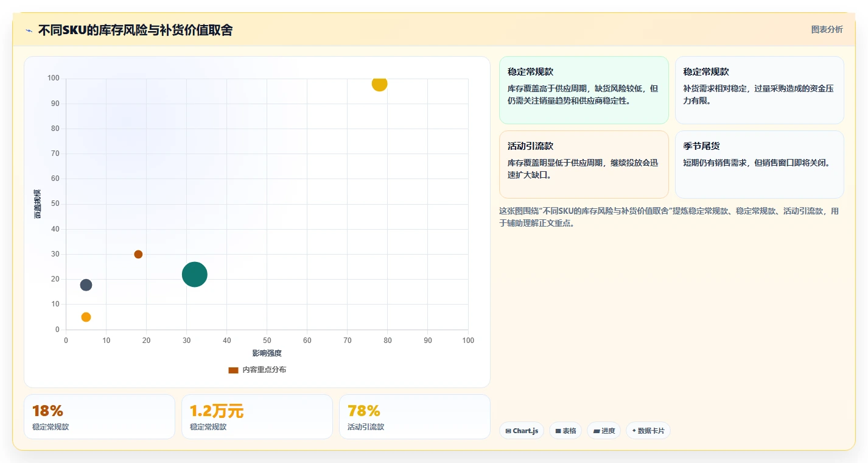The height and width of the screenshot is (463, 868).
Task: Click the 表格 tag
Action: click(565, 431)
